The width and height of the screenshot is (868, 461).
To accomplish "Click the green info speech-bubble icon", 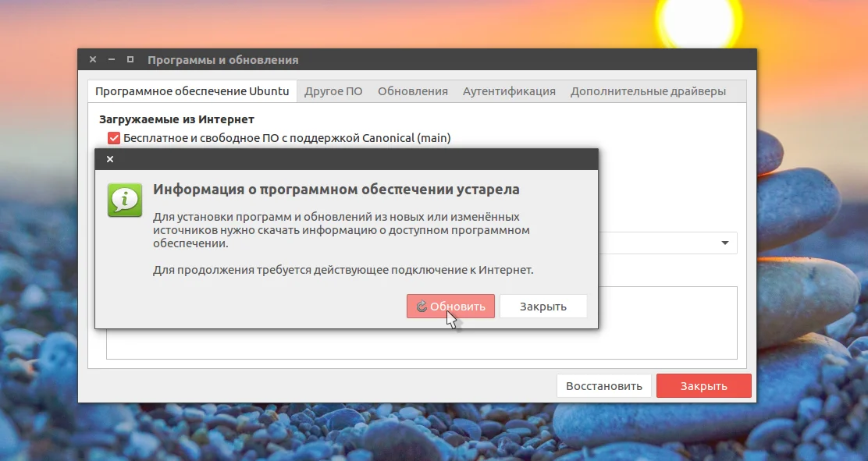I will (125, 200).
